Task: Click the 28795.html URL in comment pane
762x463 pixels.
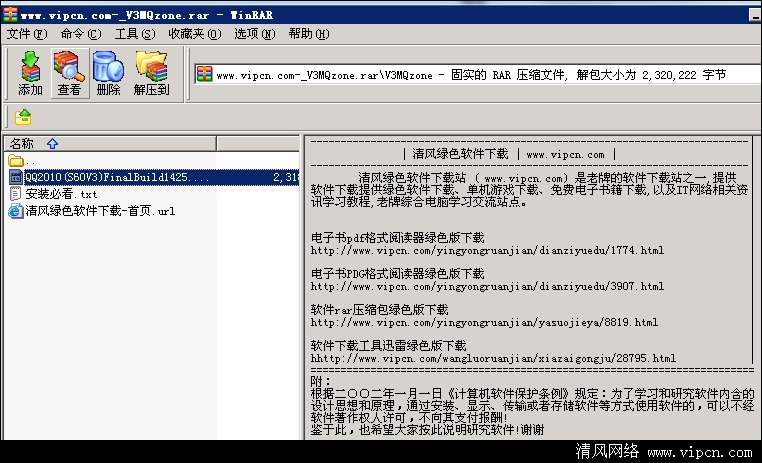Action: click(x=493, y=358)
